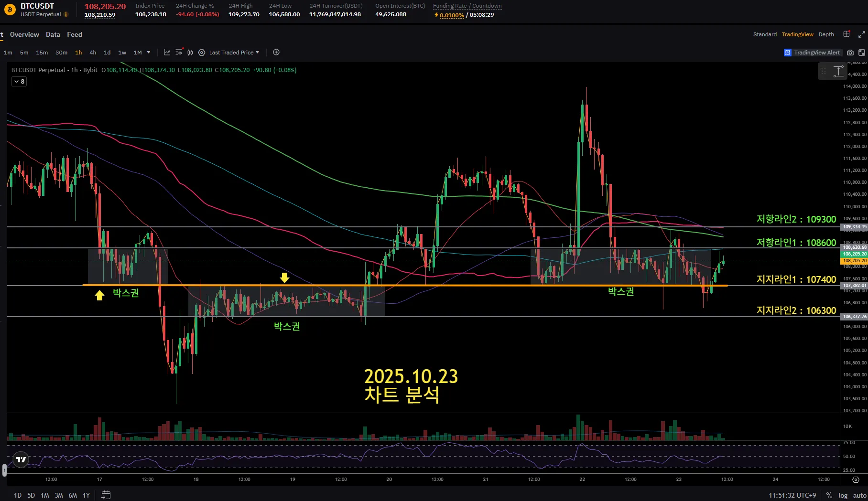Open Last Traded Price dropdown
868x501 pixels.
[x=234, y=53]
